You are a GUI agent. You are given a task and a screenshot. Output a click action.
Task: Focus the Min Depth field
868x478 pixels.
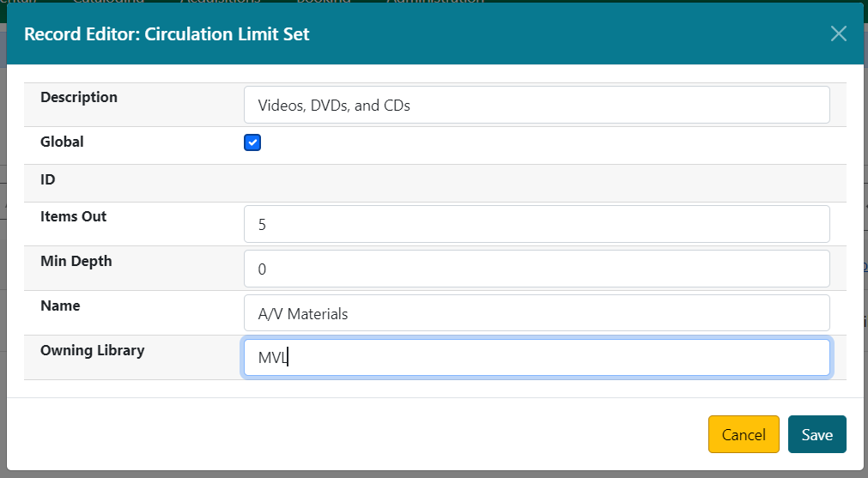click(537, 269)
